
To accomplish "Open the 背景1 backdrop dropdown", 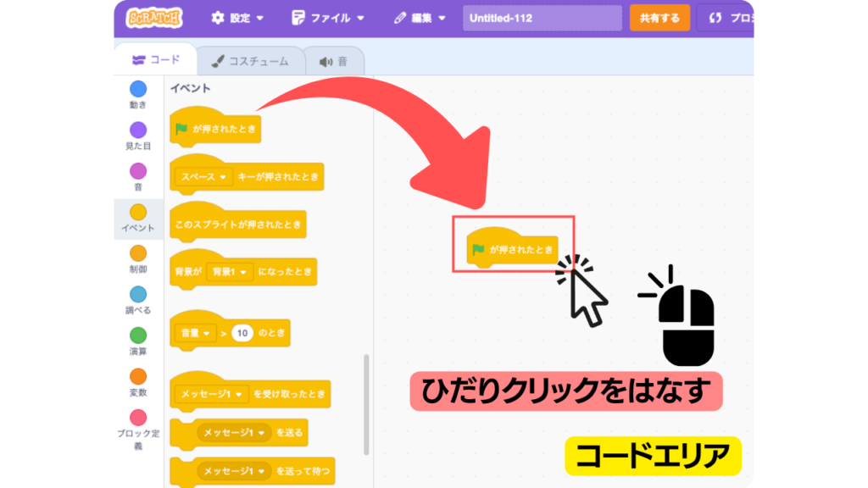I will tap(229, 272).
